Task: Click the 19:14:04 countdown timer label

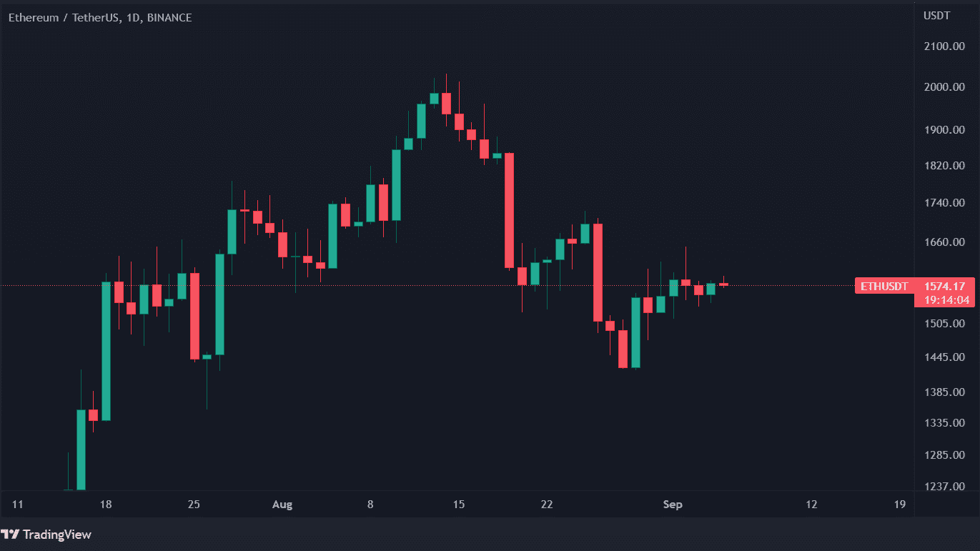Action: 944,300
